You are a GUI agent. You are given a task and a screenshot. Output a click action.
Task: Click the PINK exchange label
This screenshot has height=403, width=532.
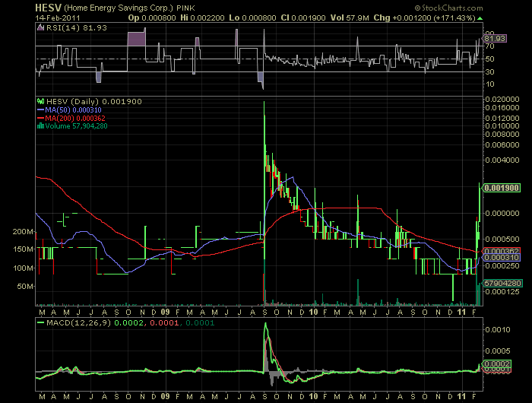(x=185, y=8)
